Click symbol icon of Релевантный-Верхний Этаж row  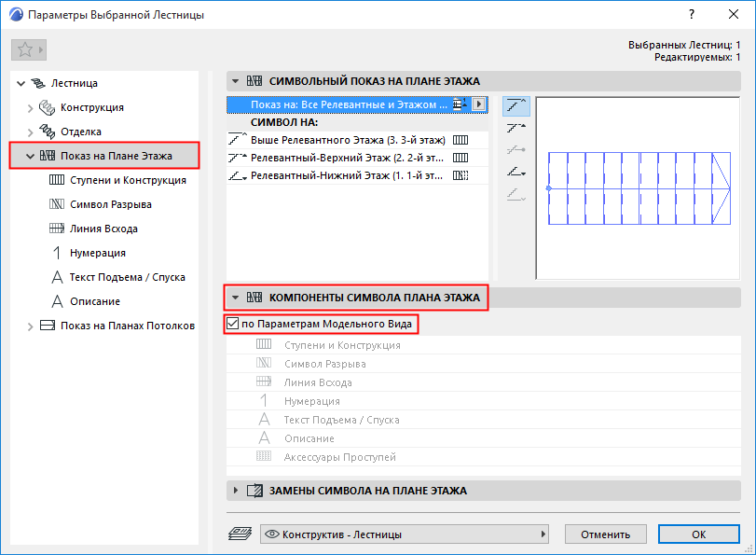460,158
